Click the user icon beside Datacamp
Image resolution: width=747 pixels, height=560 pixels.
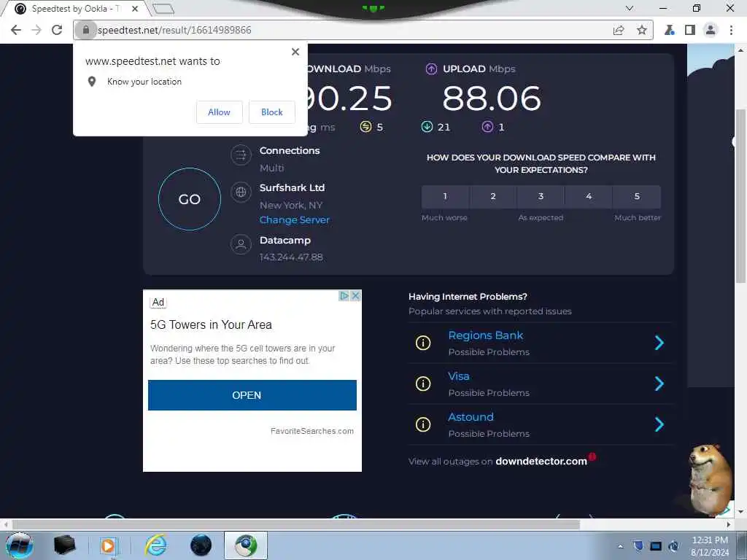pyautogui.click(x=241, y=244)
